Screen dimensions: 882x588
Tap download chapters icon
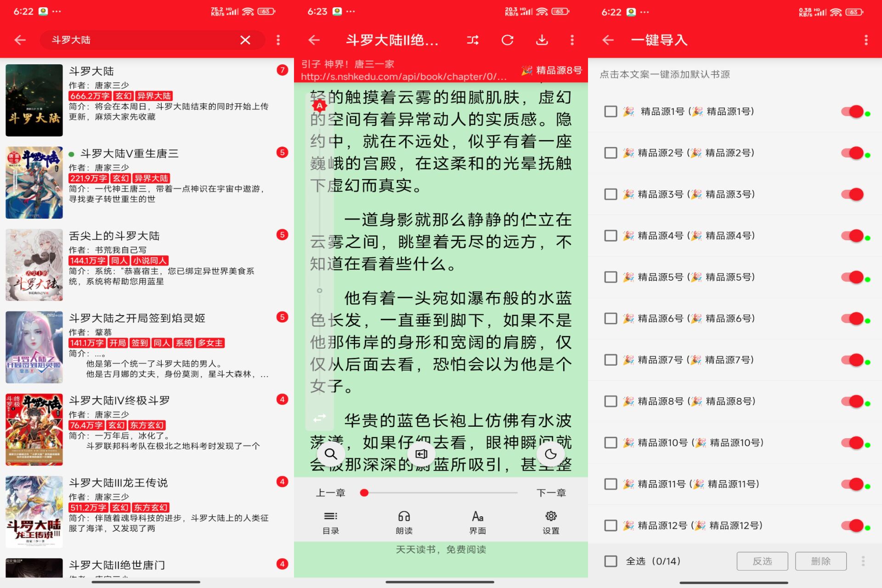(542, 40)
